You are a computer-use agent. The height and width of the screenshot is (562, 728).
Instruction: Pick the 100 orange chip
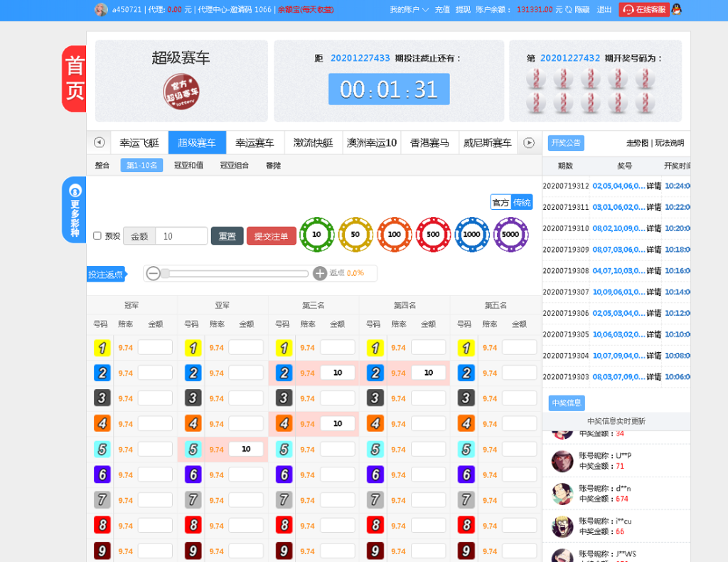(395, 233)
